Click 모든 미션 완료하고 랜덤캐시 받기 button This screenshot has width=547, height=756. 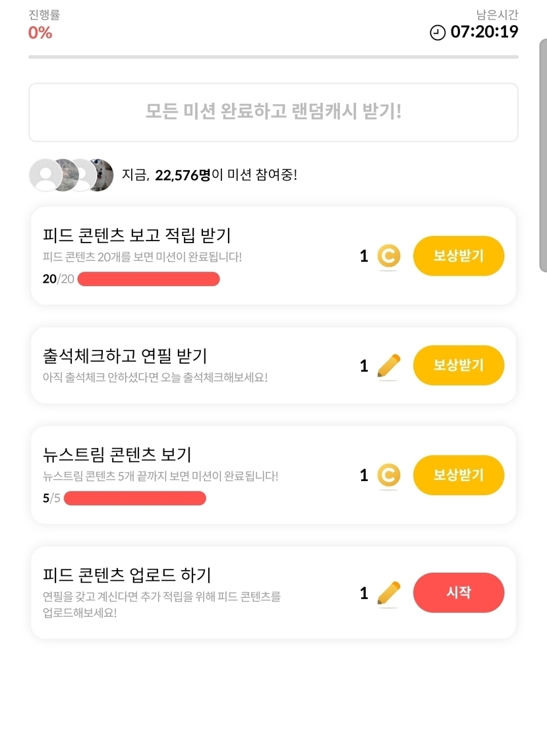[273, 112]
